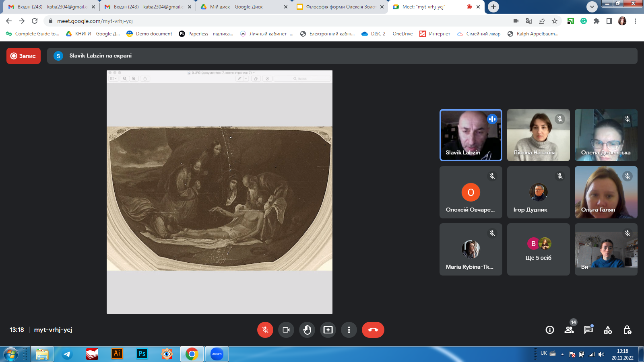Open the Activities panel

(x=608, y=330)
